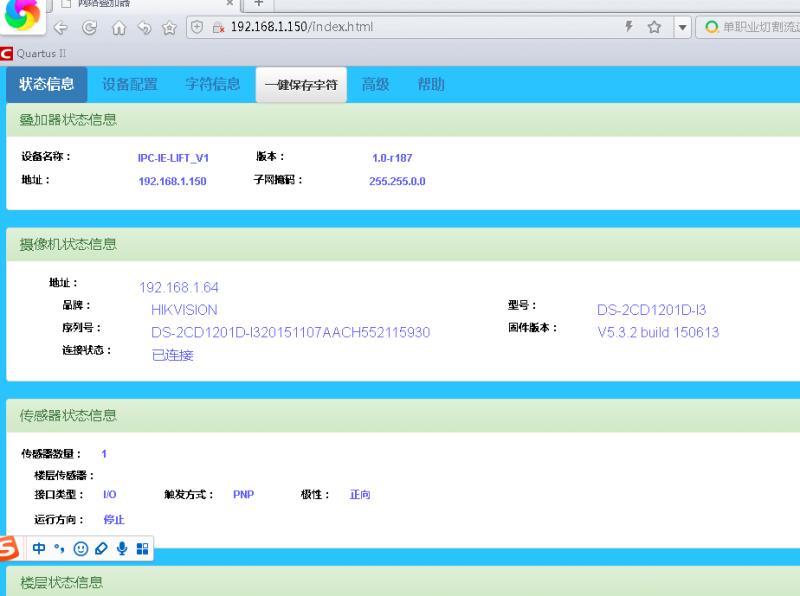Click the reload page icon

[x=89, y=28]
